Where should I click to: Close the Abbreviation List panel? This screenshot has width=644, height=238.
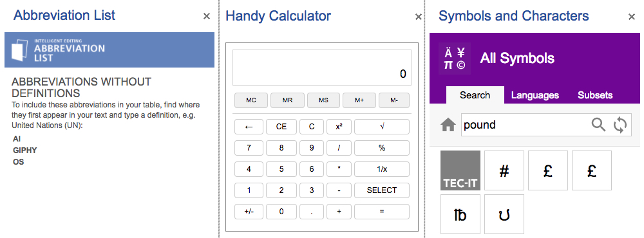tap(207, 16)
